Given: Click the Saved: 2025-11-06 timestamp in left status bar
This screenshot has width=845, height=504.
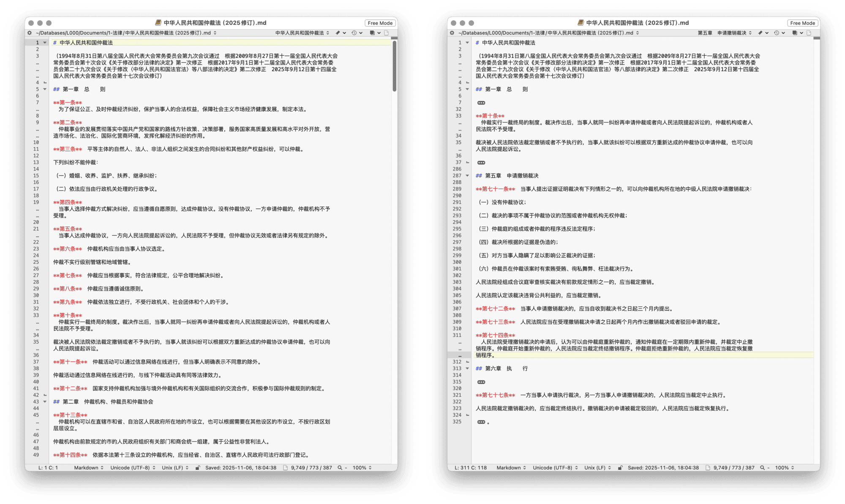Looking at the screenshot, I should click(x=241, y=468).
